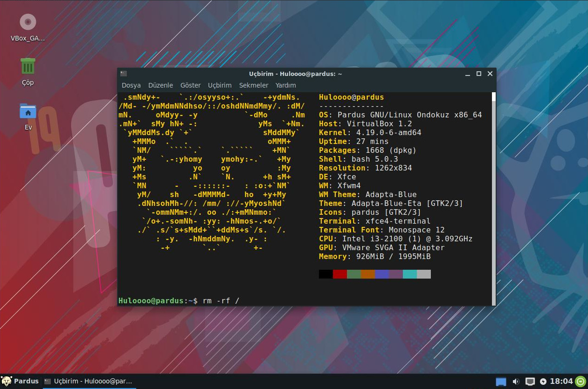
Task: Open the Ev home folder icon
Action: [x=28, y=111]
